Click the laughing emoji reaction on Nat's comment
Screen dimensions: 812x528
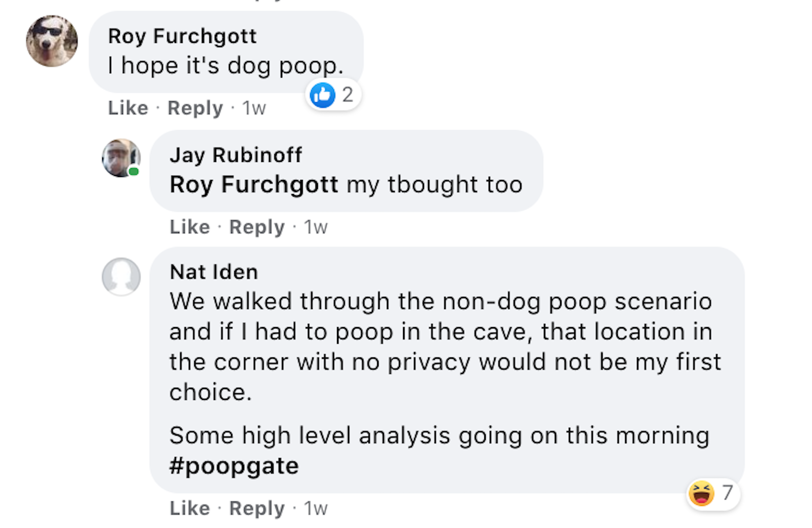pyautogui.click(x=701, y=493)
